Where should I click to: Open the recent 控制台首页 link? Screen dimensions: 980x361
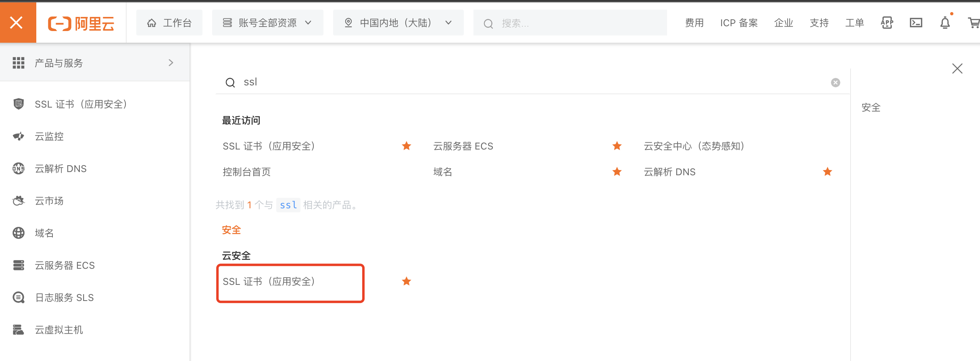point(247,172)
